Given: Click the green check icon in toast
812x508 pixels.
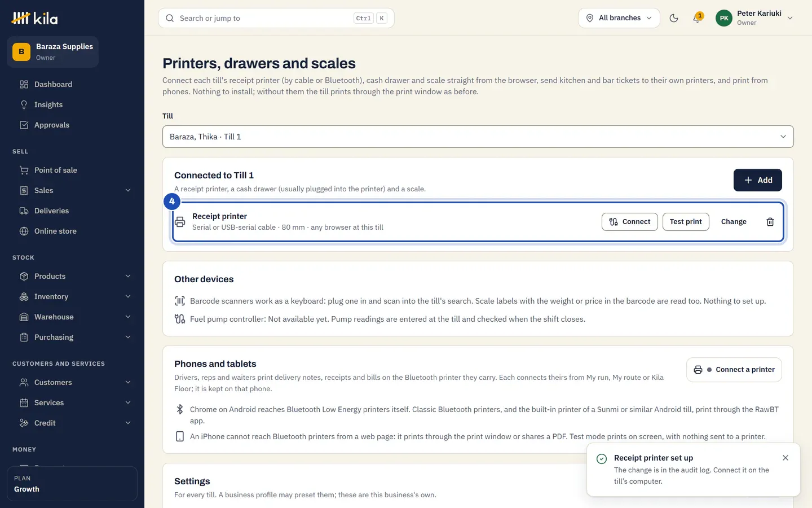Looking at the screenshot, I should [x=602, y=459].
